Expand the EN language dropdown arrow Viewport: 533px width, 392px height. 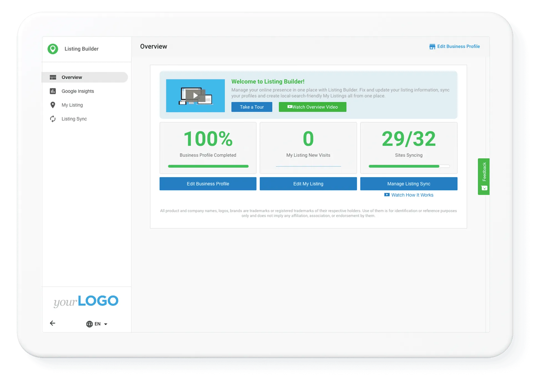[105, 324]
